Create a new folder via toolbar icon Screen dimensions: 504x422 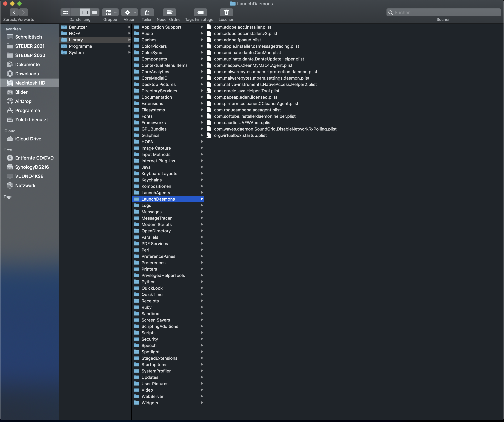point(169,12)
